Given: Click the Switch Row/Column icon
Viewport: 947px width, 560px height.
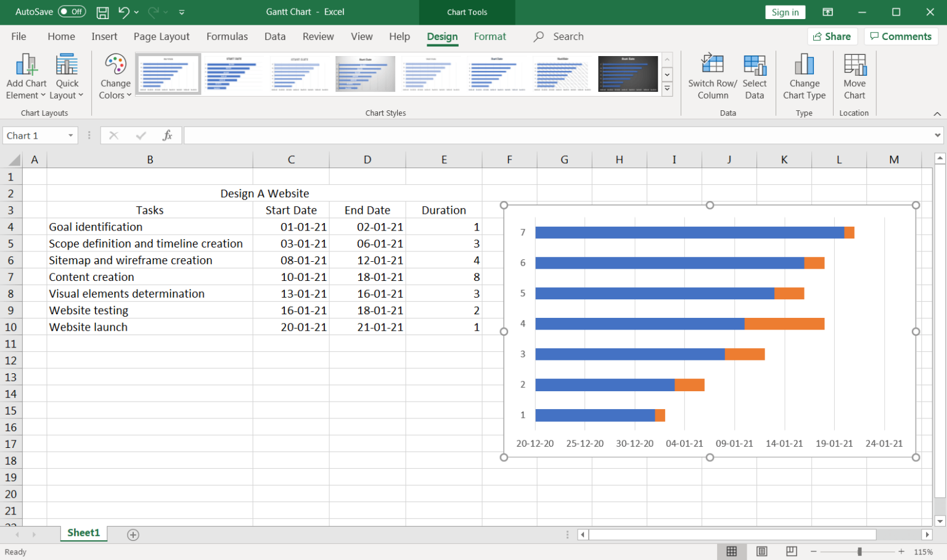Looking at the screenshot, I should click(712, 75).
